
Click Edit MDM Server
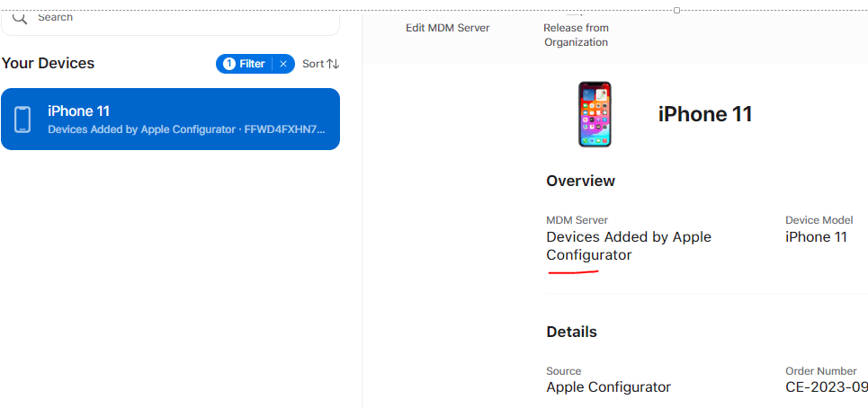pyautogui.click(x=447, y=28)
